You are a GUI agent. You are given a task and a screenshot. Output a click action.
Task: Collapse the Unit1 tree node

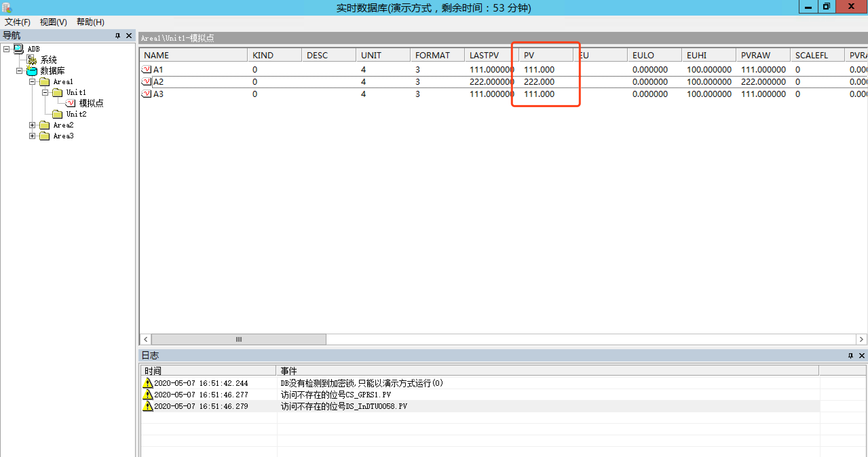(x=45, y=93)
